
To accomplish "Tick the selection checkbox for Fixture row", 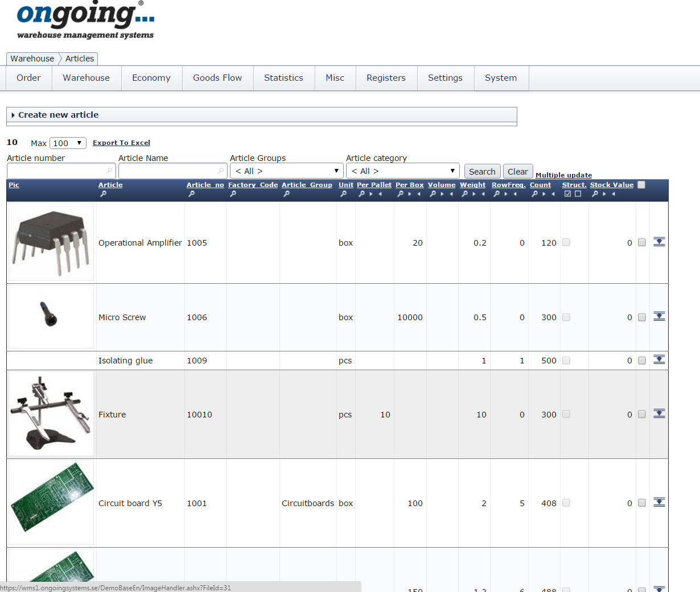I will point(642,415).
